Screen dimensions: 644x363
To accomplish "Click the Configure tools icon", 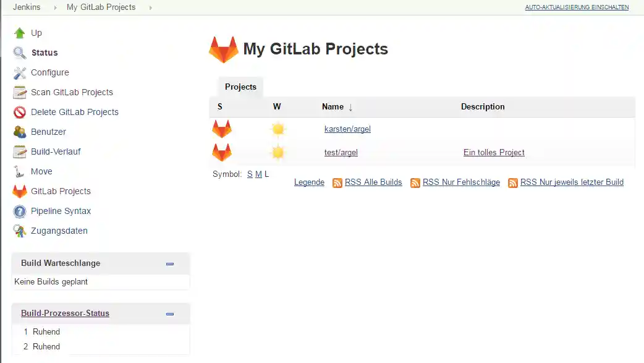I will tap(19, 72).
